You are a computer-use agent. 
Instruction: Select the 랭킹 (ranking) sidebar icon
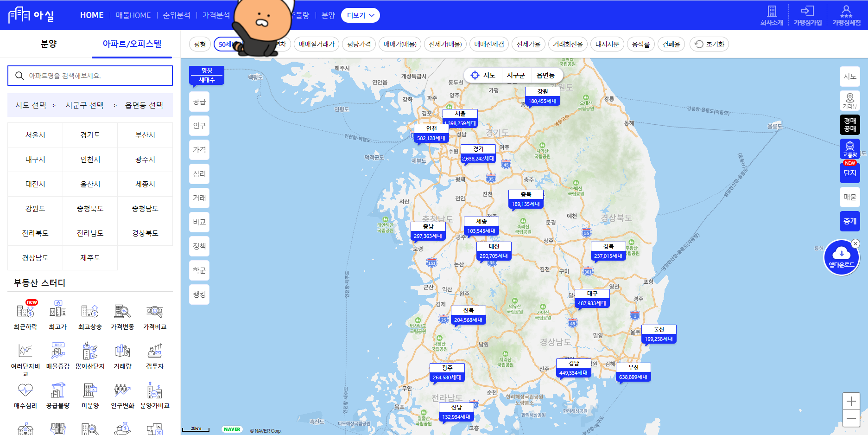[199, 294]
